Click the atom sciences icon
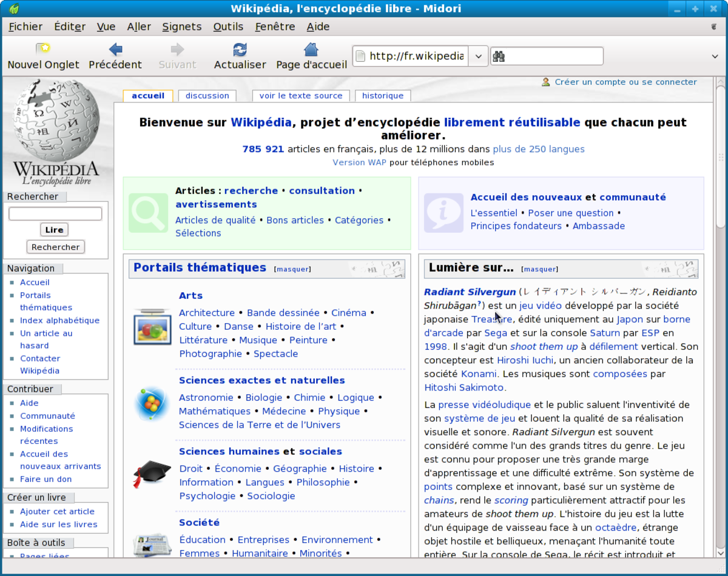728x576 pixels. tap(152, 404)
